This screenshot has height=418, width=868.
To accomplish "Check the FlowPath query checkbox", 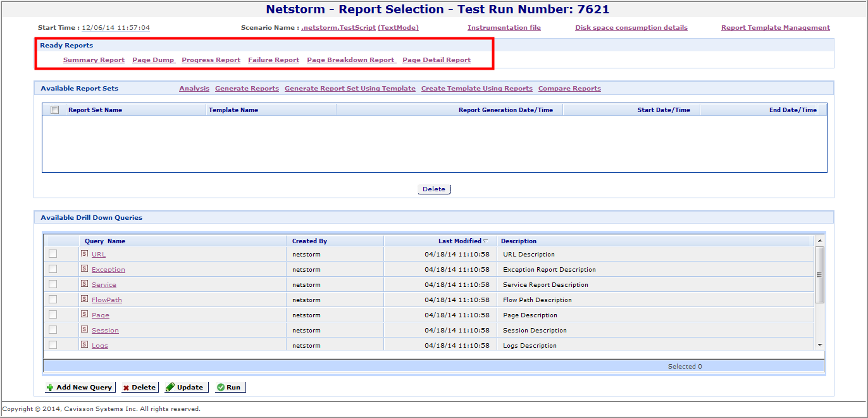I will 53,300.
